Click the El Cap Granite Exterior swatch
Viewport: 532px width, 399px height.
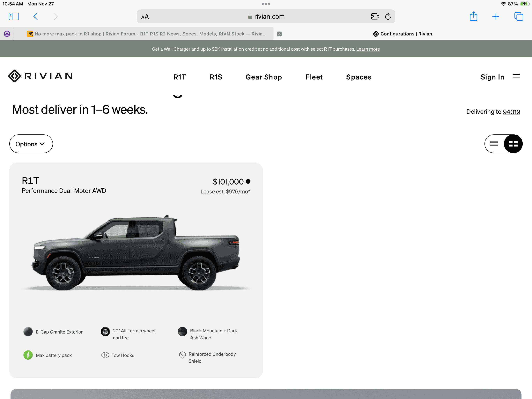(28, 332)
